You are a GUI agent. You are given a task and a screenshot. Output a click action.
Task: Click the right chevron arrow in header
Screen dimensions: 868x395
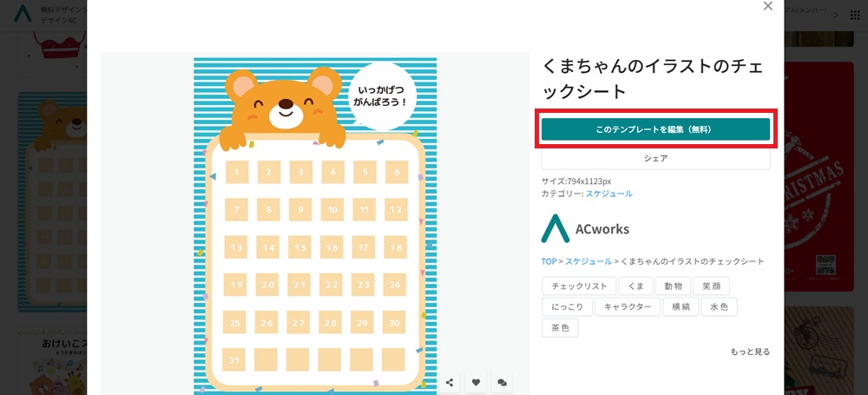coord(836,15)
